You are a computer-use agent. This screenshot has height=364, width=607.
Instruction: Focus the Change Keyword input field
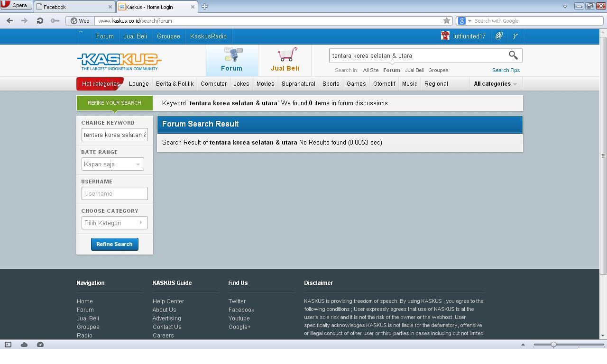coord(114,135)
